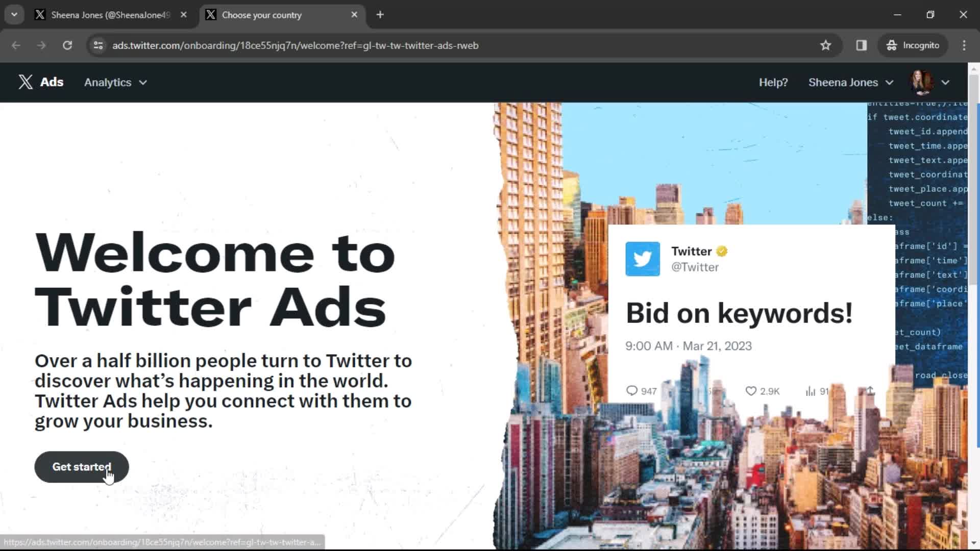The image size is (980, 551).
Task: Click the tweet reply count 947
Action: tap(640, 390)
